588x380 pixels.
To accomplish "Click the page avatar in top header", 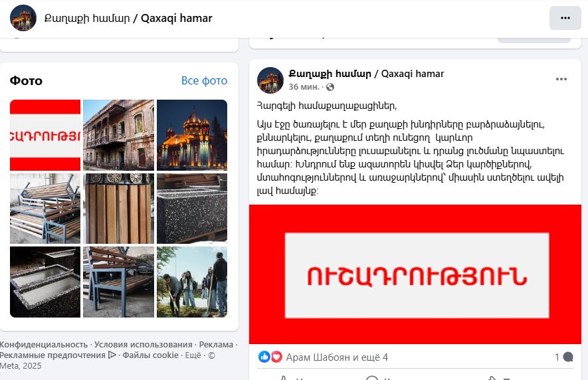I will click(x=23, y=18).
